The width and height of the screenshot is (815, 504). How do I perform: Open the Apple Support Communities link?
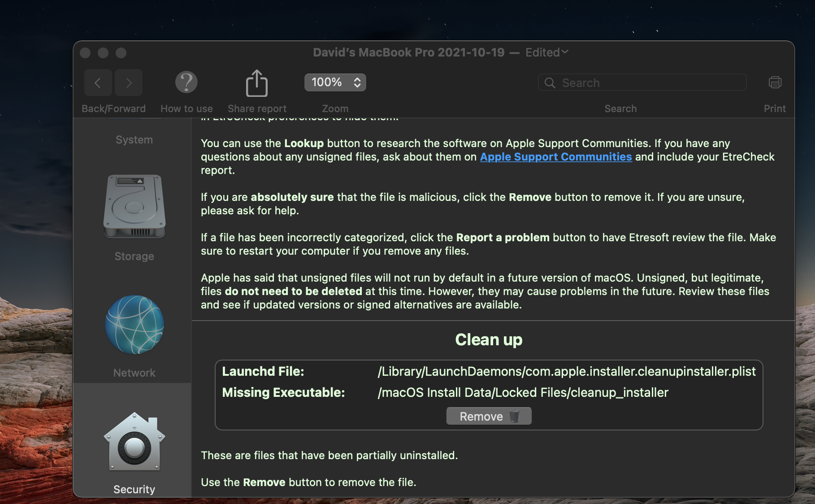[556, 157]
